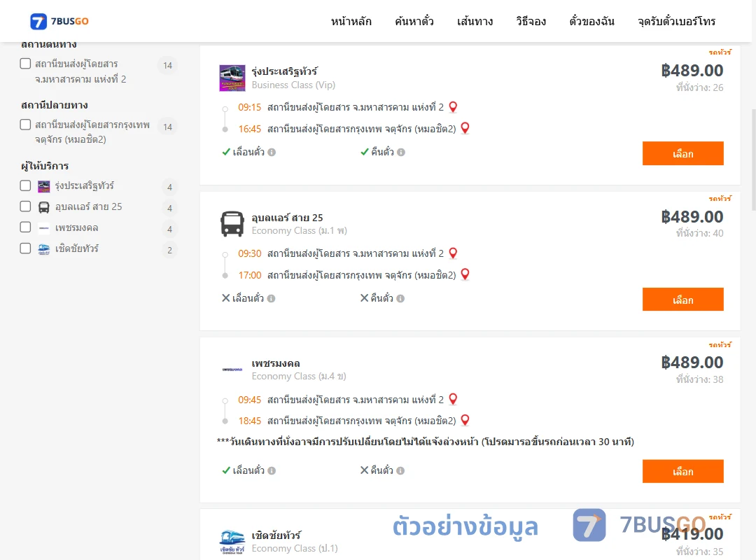Open วิธีจอง in the top menu
The image size is (756, 560).
pyautogui.click(x=531, y=21)
